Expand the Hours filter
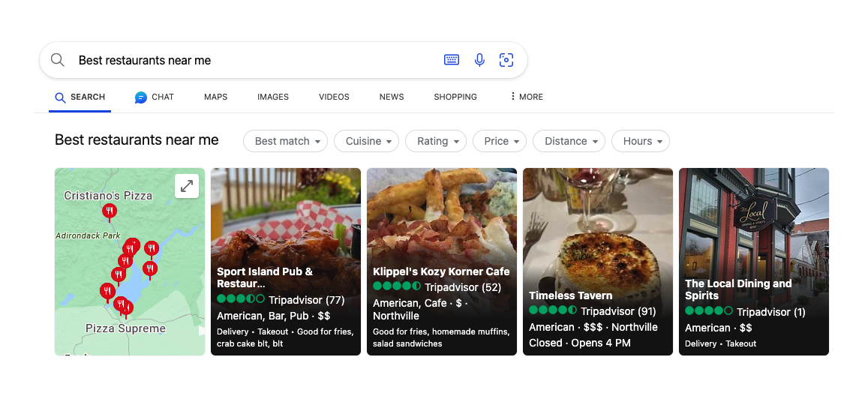Image resolution: width=868 pixels, height=399 pixels. click(x=641, y=141)
